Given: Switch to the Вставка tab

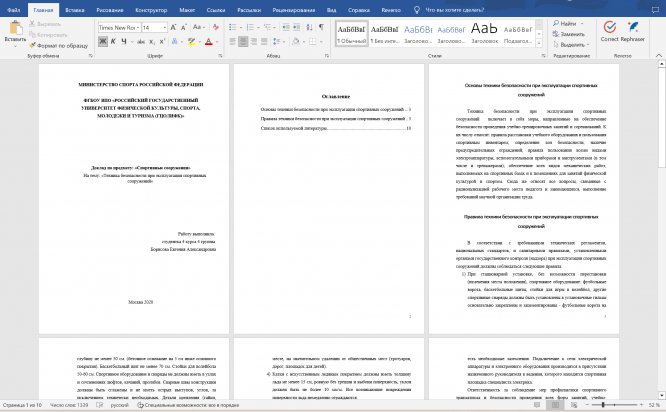Looking at the screenshot, I should tap(75, 10).
